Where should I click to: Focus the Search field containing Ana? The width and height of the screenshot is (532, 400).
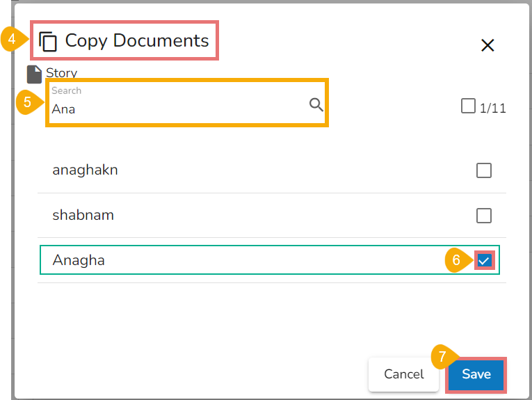(x=177, y=109)
